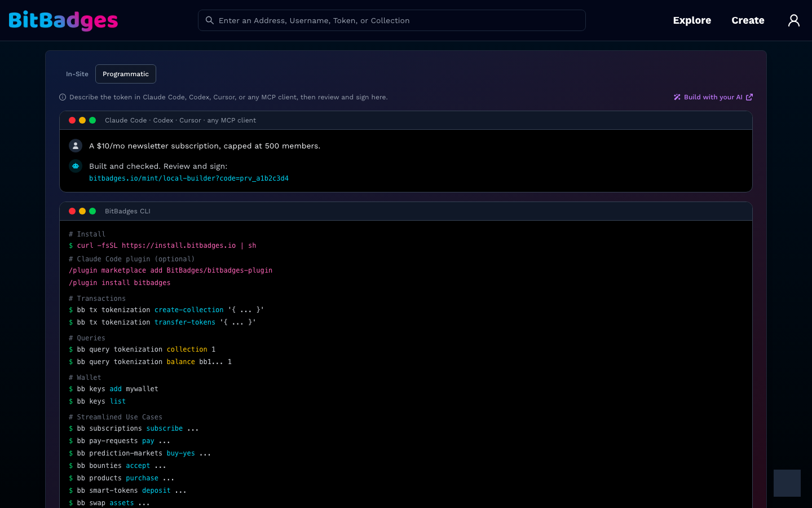Image resolution: width=812 pixels, height=508 pixels.
Task: Click the curl install command line
Action: coord(162,246)
